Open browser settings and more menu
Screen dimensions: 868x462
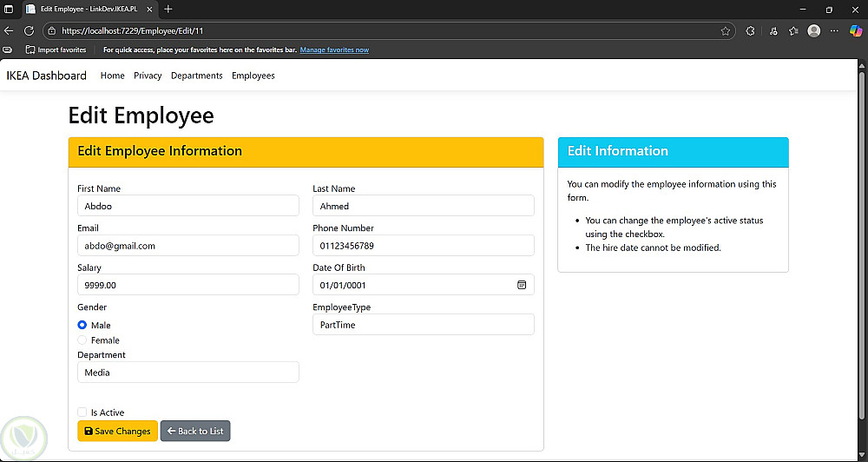click(834, 31)
